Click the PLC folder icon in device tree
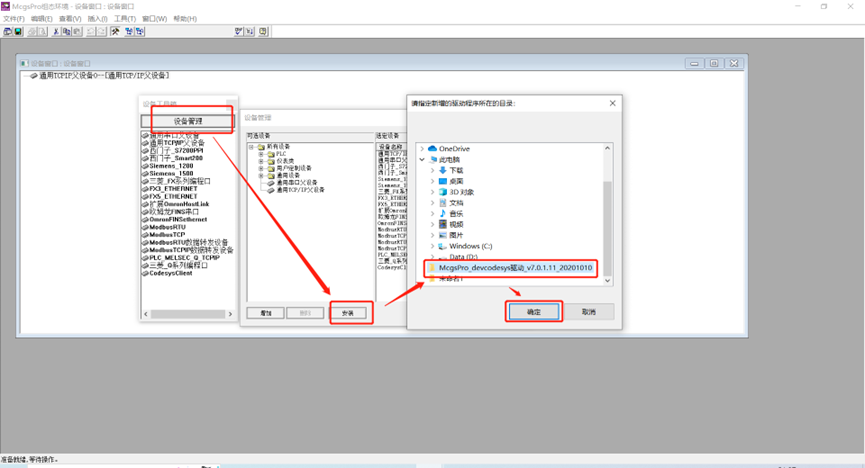Viewport: 865px width, 468px height. pos(271,154)
